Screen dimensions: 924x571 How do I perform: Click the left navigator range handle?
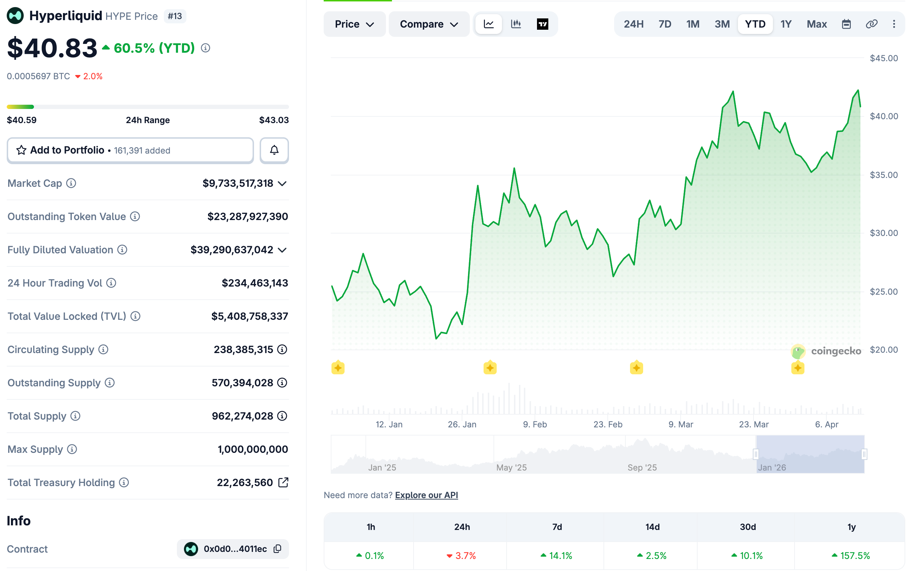[x=756, y=454]
